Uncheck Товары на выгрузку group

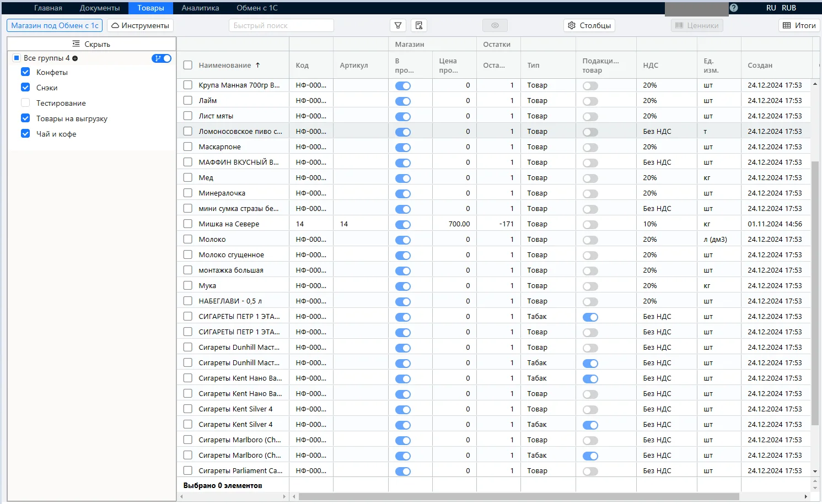[25, 118]
